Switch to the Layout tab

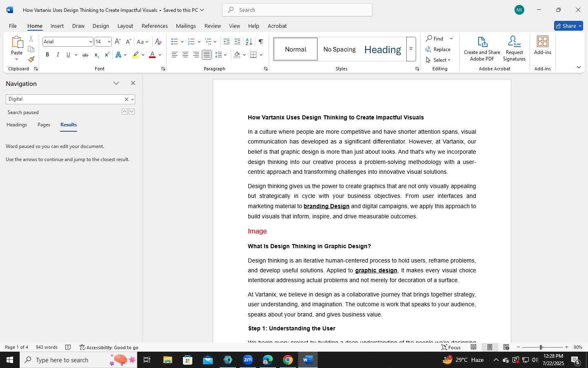[125, 26]
